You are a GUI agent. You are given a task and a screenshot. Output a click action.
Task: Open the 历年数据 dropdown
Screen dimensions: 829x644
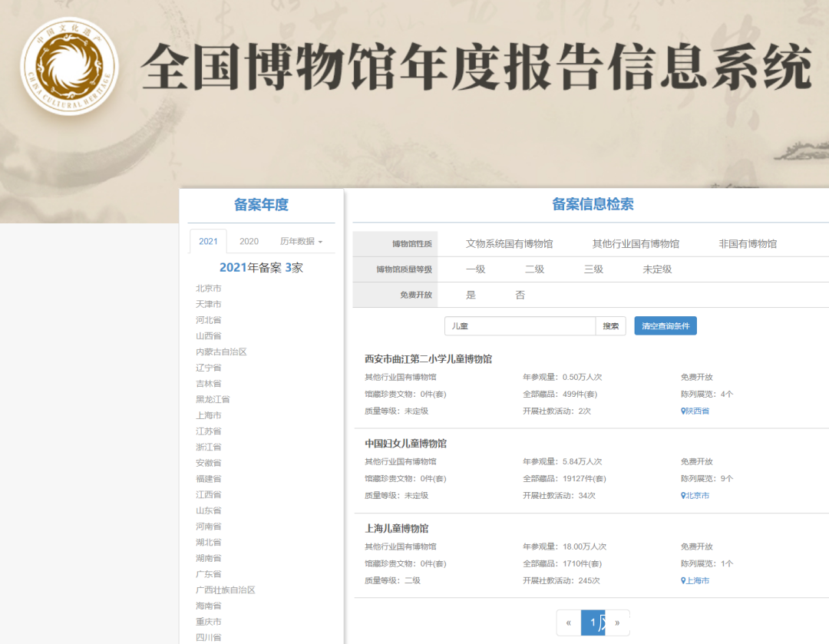click(301, 241)
